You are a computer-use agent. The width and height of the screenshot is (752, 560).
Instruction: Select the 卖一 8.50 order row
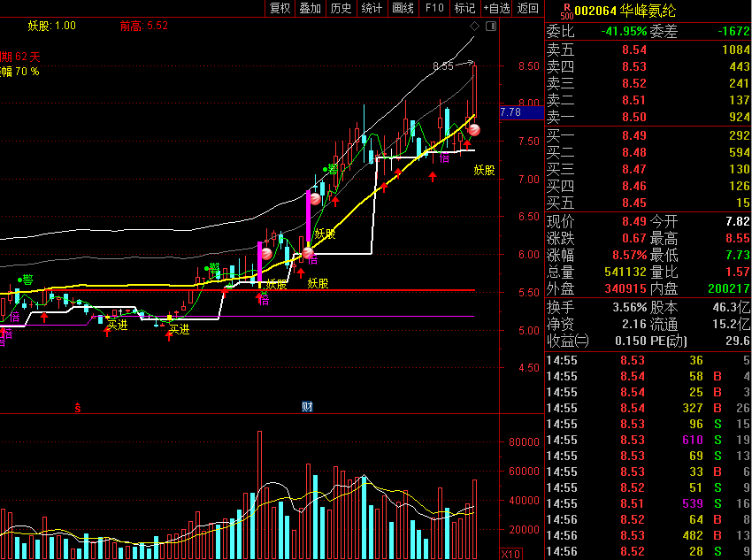pos(648,117)
